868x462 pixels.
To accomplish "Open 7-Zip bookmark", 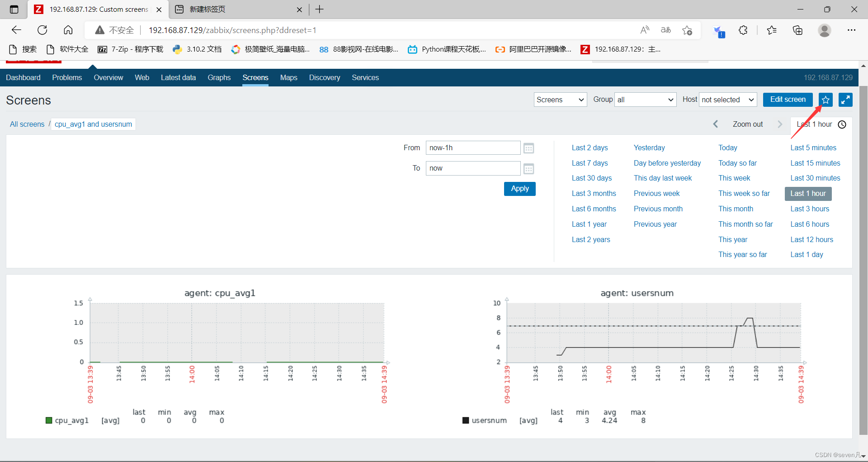I will [x=130, y=49].
